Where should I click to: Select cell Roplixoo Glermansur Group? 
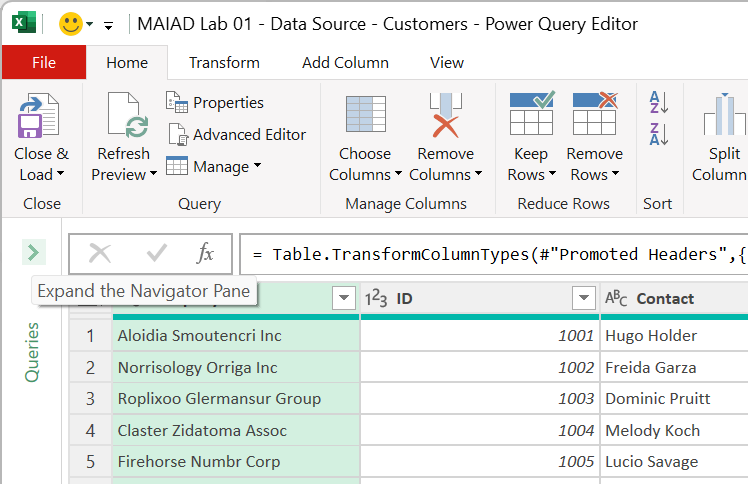click(x=236, y=399)
